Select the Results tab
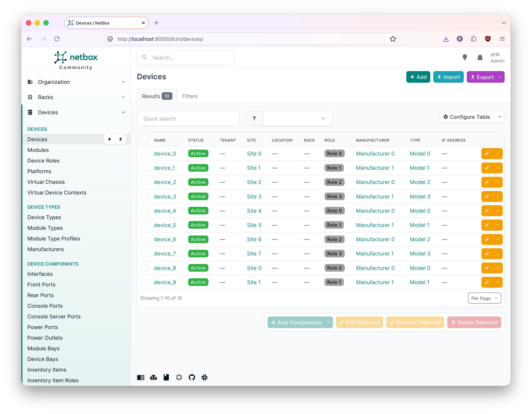 157,96
